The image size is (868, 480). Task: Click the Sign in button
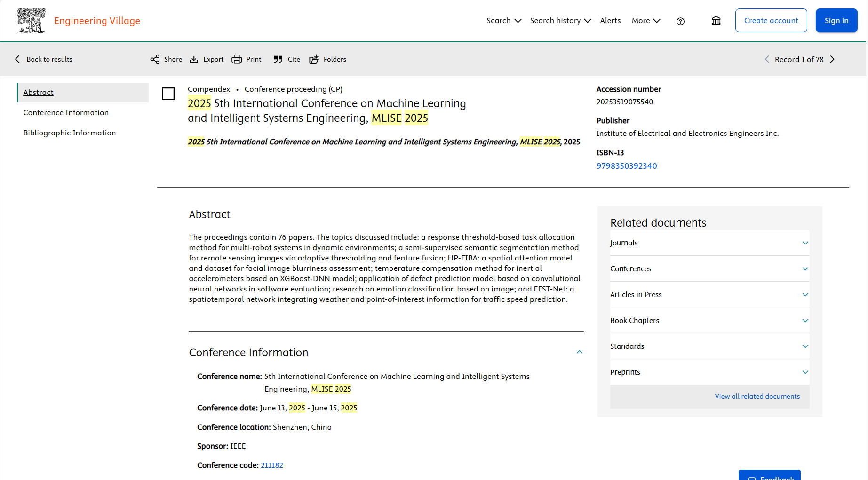pos(836,21)
